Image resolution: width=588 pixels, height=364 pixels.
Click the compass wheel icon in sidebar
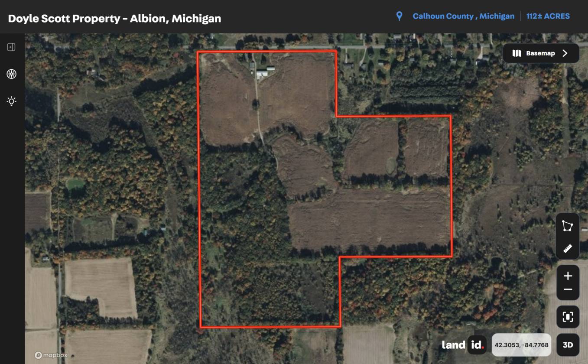[11, 74]
